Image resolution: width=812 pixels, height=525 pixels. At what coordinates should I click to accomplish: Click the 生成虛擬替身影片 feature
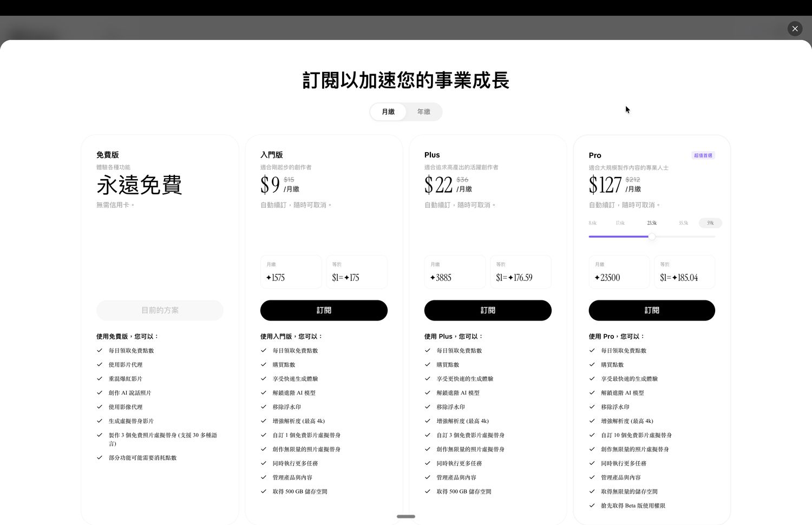tap(131, 421)
